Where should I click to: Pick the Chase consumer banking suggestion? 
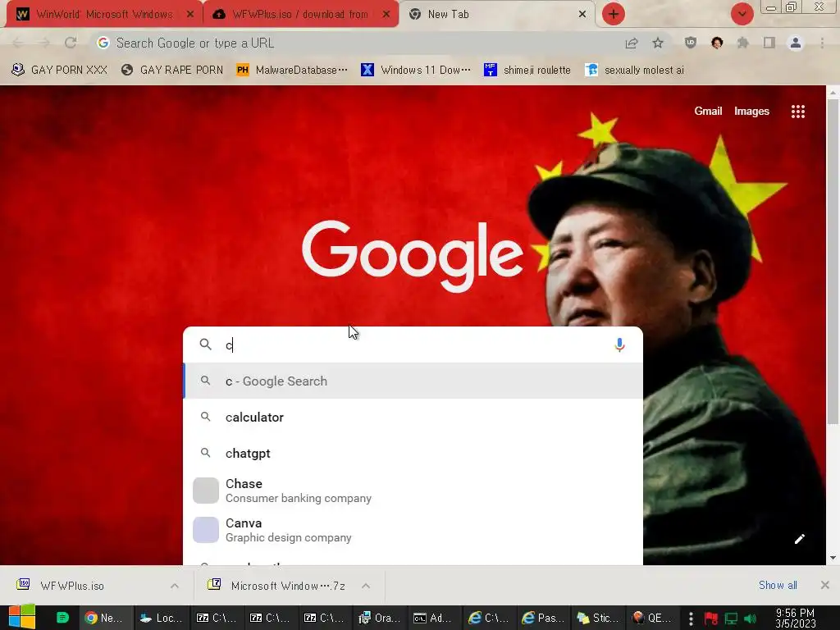(x=413, y=491)
